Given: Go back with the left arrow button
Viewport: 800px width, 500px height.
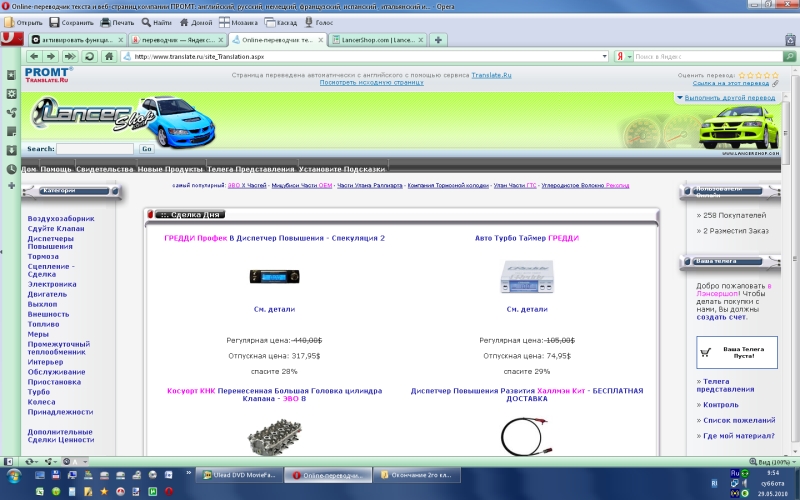Looking at the screenshot, I should (x=34, y=56).
